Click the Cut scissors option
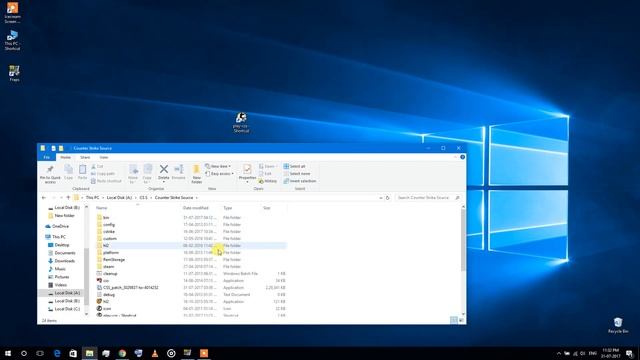This screenshot has height=360, width=640. point(97,167)
